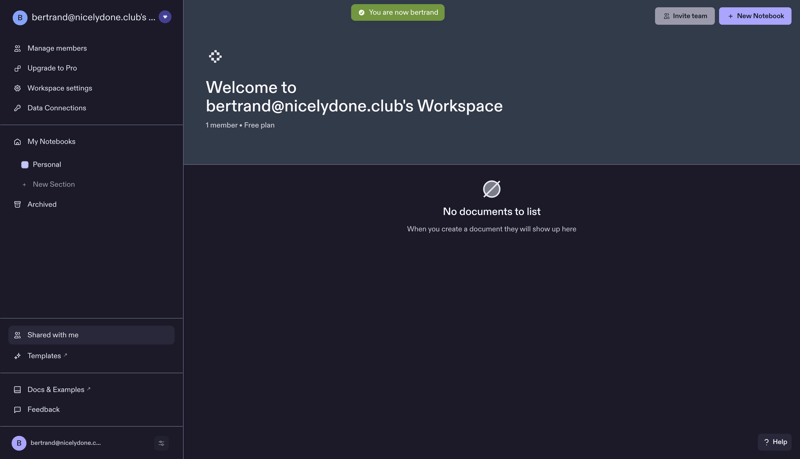Go to My Notebooks
The height and width of the screenshot is (459, 800).
coord(51,142)
